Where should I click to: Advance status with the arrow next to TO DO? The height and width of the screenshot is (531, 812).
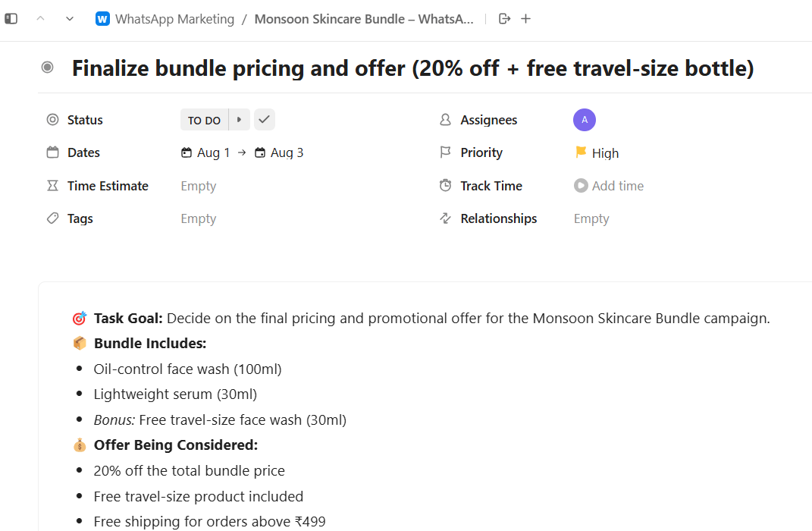pyautogui.click(x=240, y=120)
